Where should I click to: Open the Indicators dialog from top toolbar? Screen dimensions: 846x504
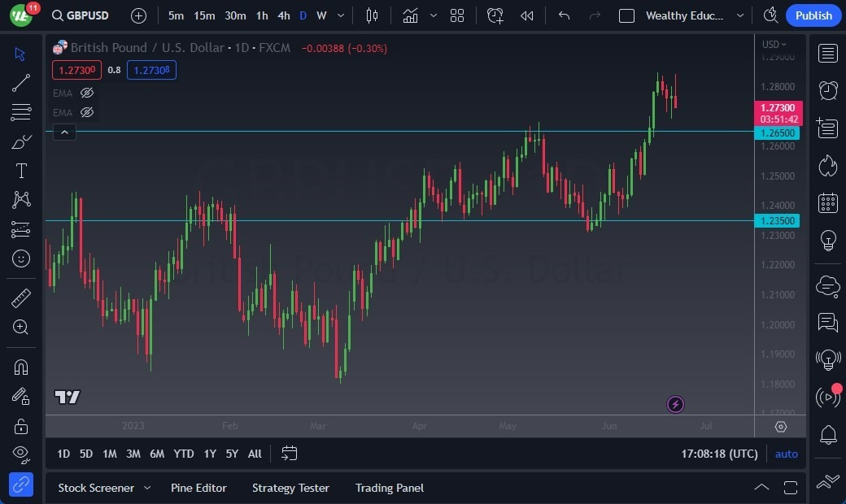click(410, 15)
